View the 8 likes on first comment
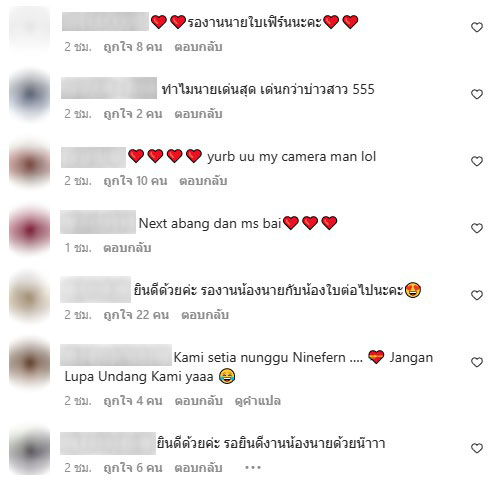Screen dimensions: 494x491 (133, 47)
